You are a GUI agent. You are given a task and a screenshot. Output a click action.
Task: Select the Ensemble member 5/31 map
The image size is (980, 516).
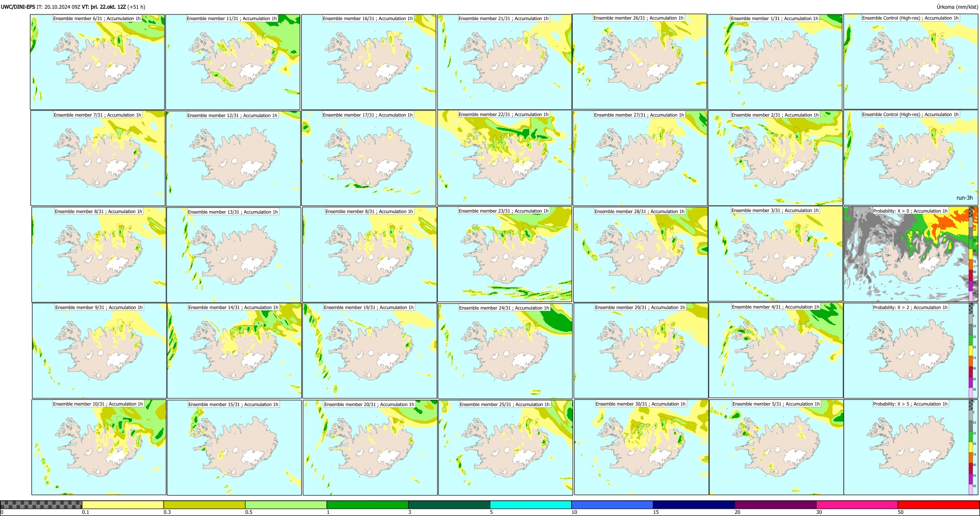777,447
